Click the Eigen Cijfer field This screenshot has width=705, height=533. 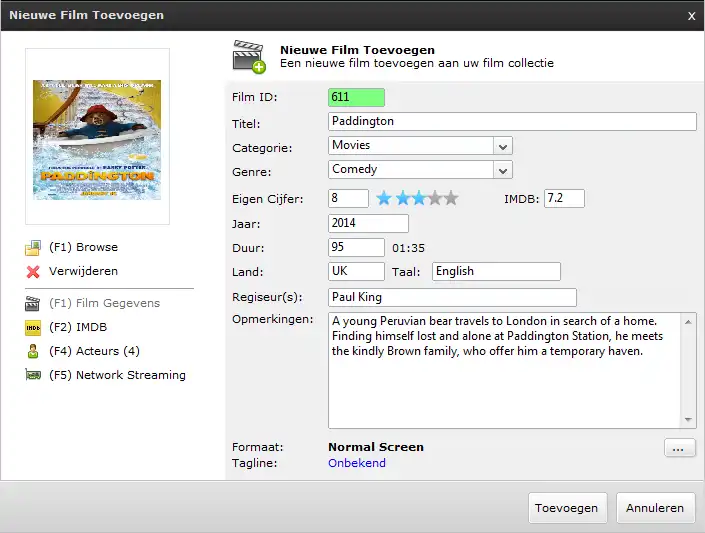(348, 198)
